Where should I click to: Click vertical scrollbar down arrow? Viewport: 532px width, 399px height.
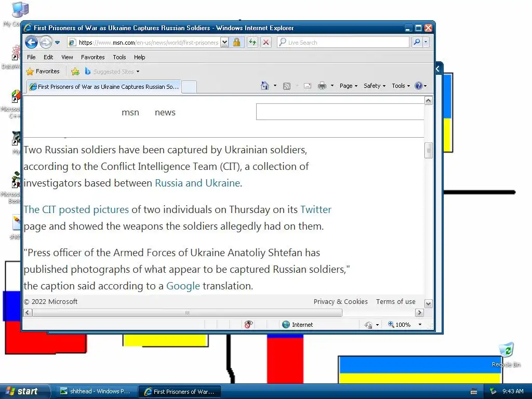tap(428, 303)
